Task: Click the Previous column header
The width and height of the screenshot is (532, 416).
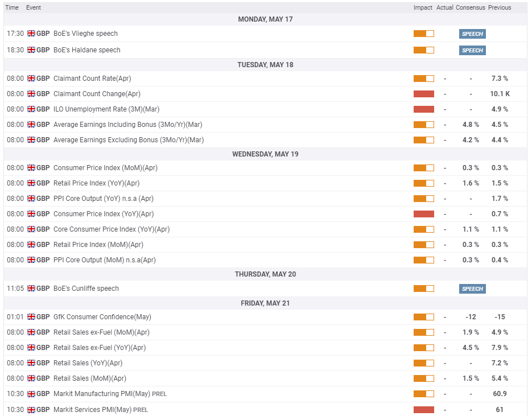Action: pos(500,7)
